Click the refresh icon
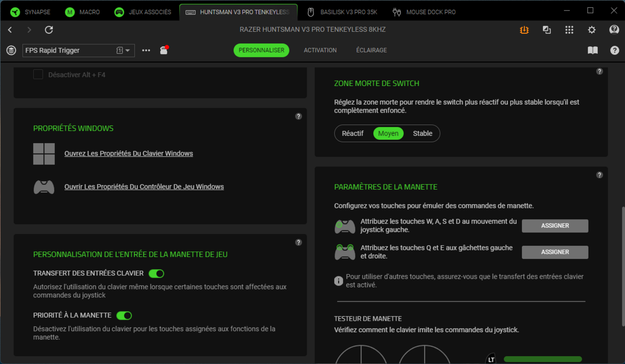This screenshot has height=364, width=625. pos(49,30)
